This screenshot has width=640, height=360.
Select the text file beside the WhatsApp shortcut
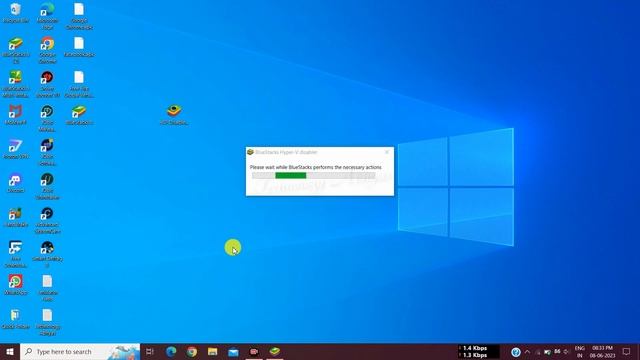[47, 288]
